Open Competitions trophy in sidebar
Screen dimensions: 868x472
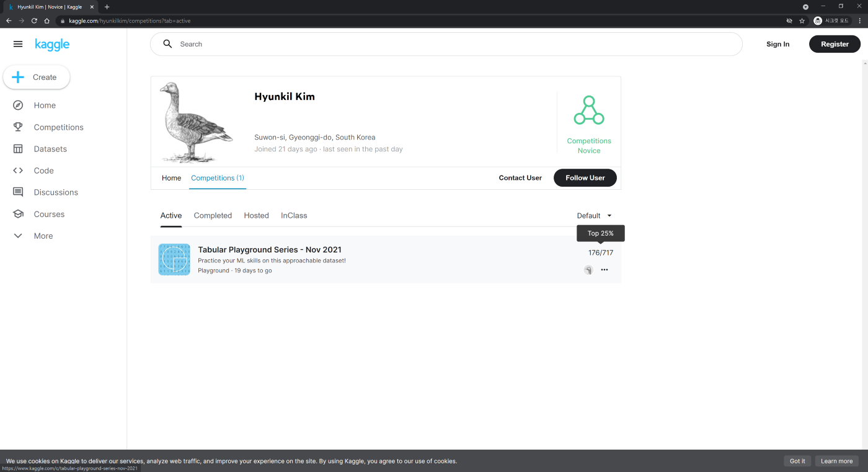click(x=48, y=127)
